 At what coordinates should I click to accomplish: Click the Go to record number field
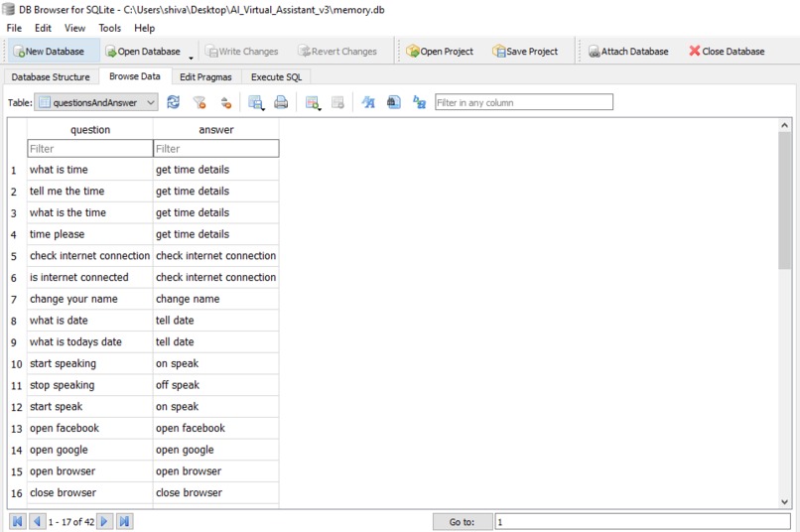(642, 521)
